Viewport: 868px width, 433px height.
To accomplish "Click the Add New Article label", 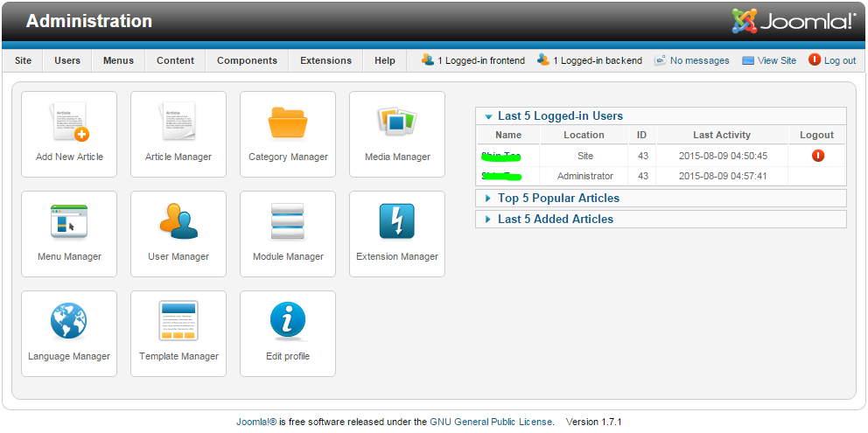I will tap(69, 157).
